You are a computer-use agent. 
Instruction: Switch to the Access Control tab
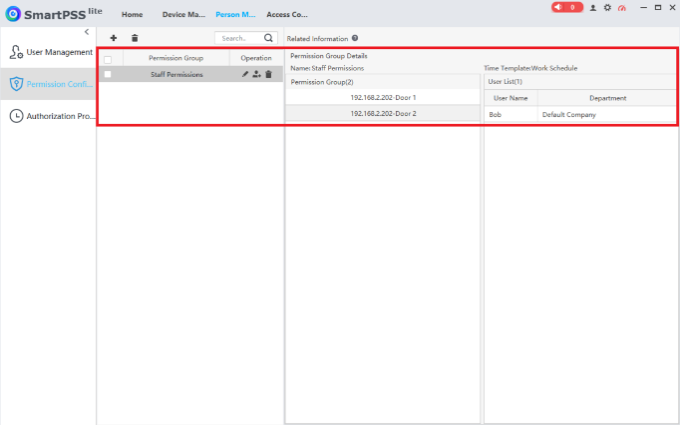pyautogui.click(x=287, y=14)
